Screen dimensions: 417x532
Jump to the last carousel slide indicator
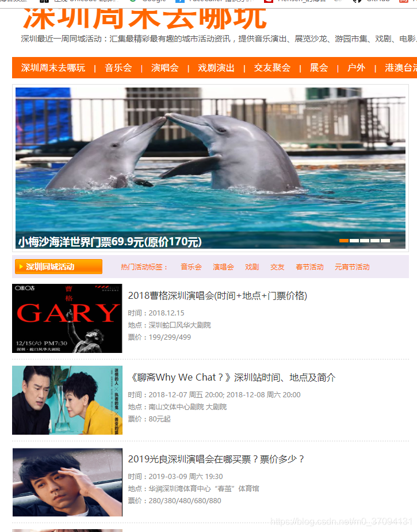tap(385, 241)
